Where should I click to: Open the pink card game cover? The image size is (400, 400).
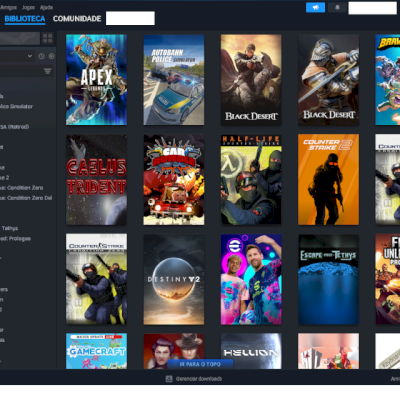coord(328,351)
